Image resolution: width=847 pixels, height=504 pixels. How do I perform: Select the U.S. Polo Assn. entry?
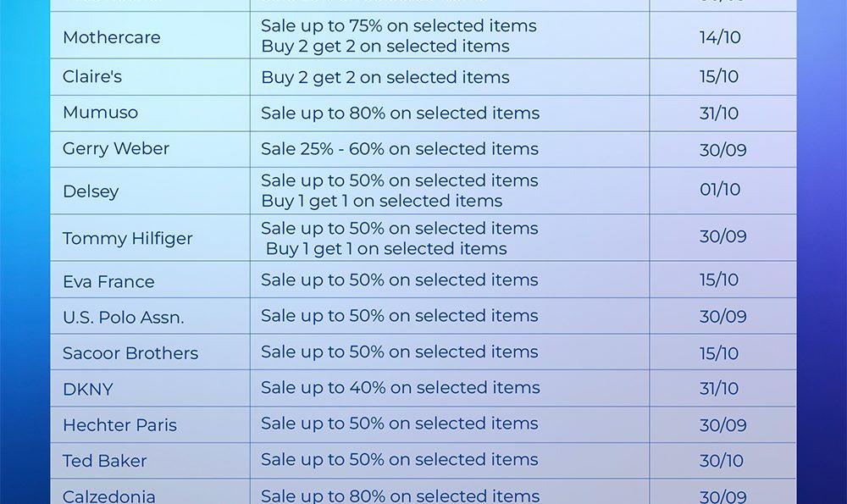pyautogui.click(x=123, y=318)
